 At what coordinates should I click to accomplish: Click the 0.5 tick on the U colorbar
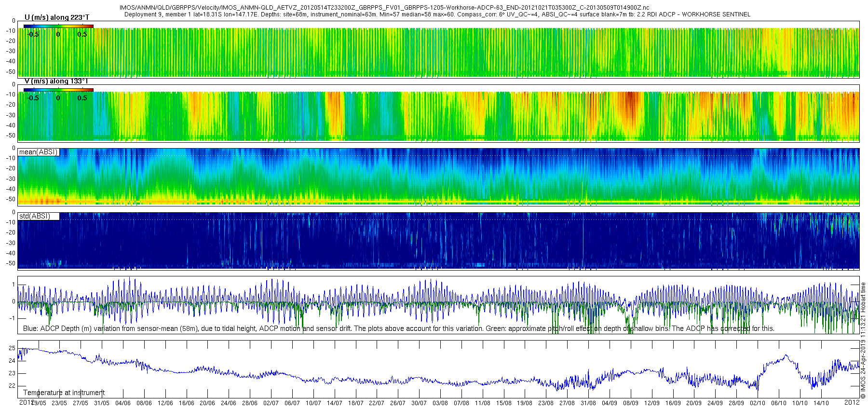(82, 34)
